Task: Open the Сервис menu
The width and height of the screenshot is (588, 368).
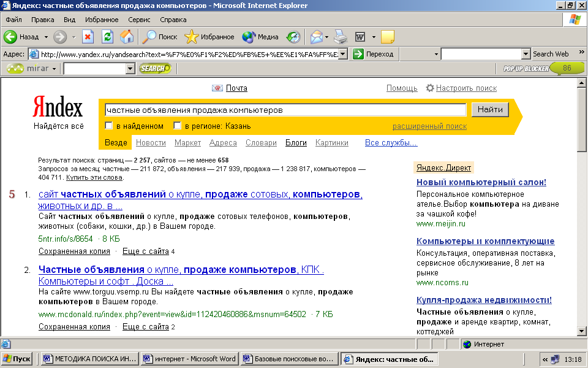Action: point(139,20)
